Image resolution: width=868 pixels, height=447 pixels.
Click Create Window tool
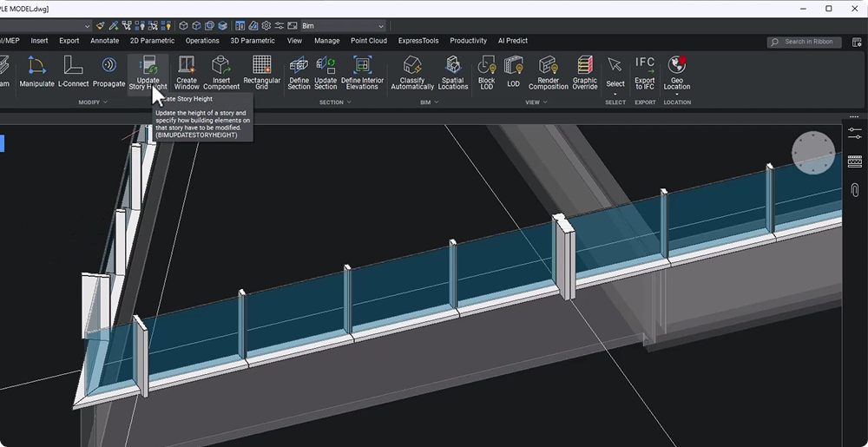point(187,71)
